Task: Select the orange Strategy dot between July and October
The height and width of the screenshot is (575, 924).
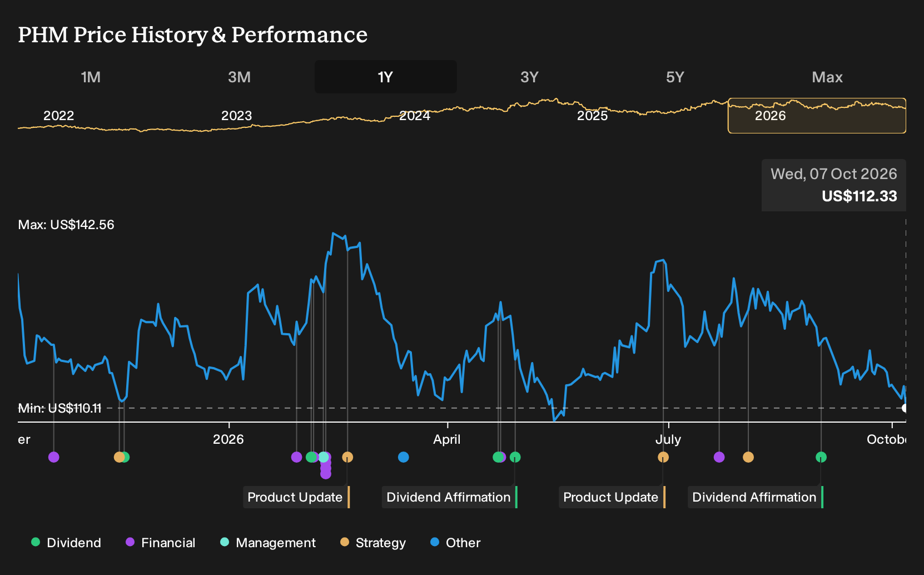Action: tap(748, 457)
